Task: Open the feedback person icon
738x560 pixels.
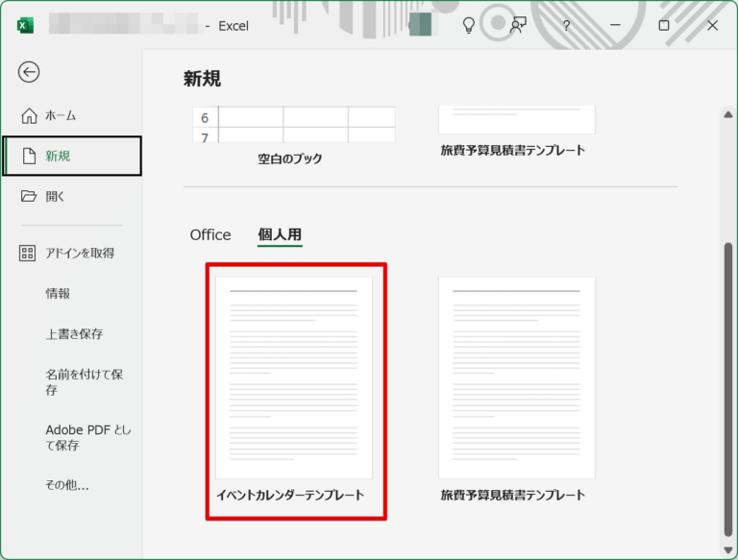Action: (x=518, y=25)
